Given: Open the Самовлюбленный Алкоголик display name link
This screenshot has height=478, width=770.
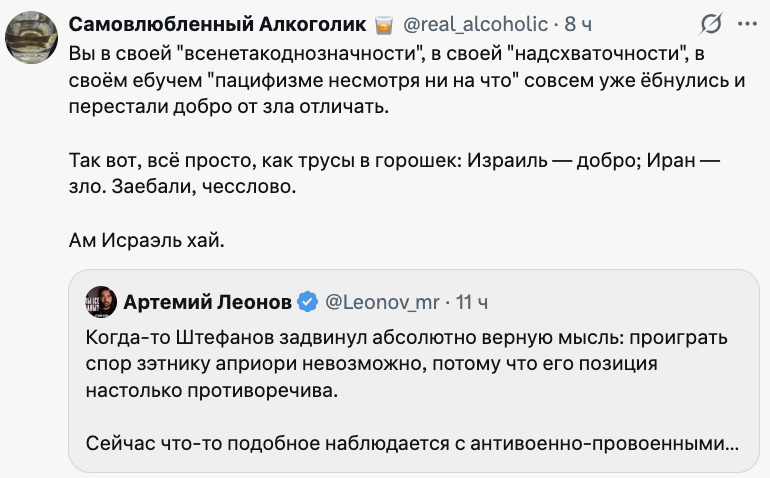Looking at the screenshot, I should [x=217, y=24].
